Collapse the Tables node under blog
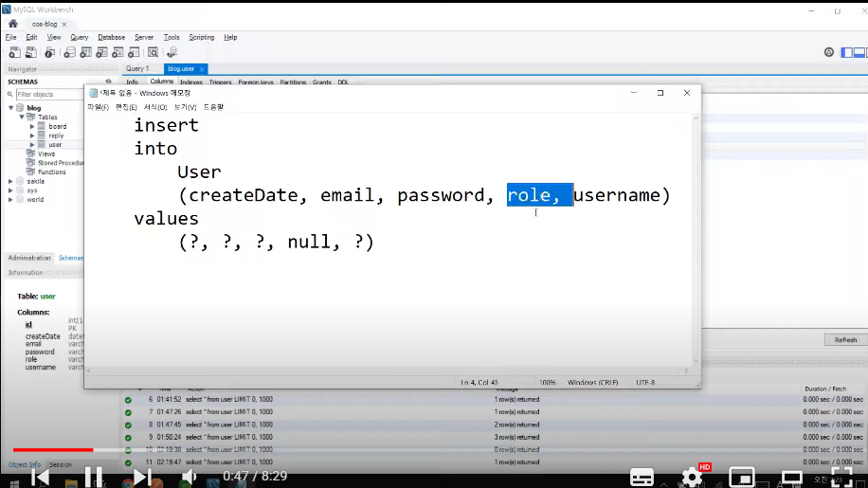 (22, 117)
